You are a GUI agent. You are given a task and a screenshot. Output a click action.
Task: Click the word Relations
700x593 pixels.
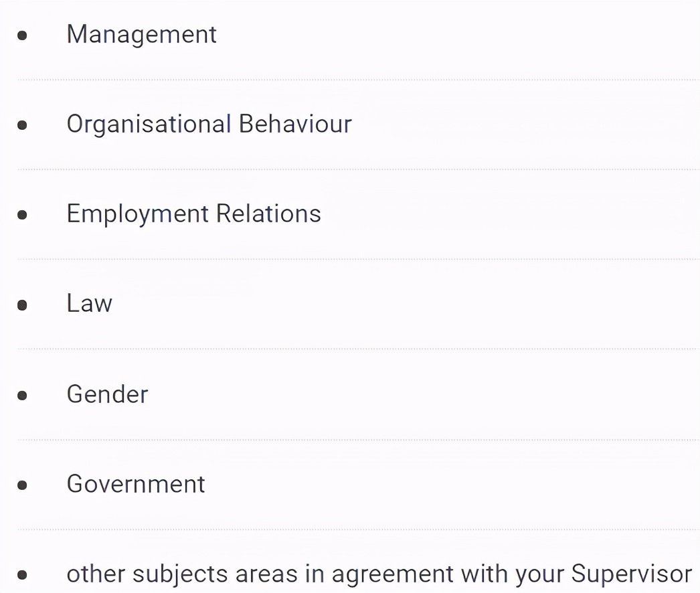[x=268, y=214]
